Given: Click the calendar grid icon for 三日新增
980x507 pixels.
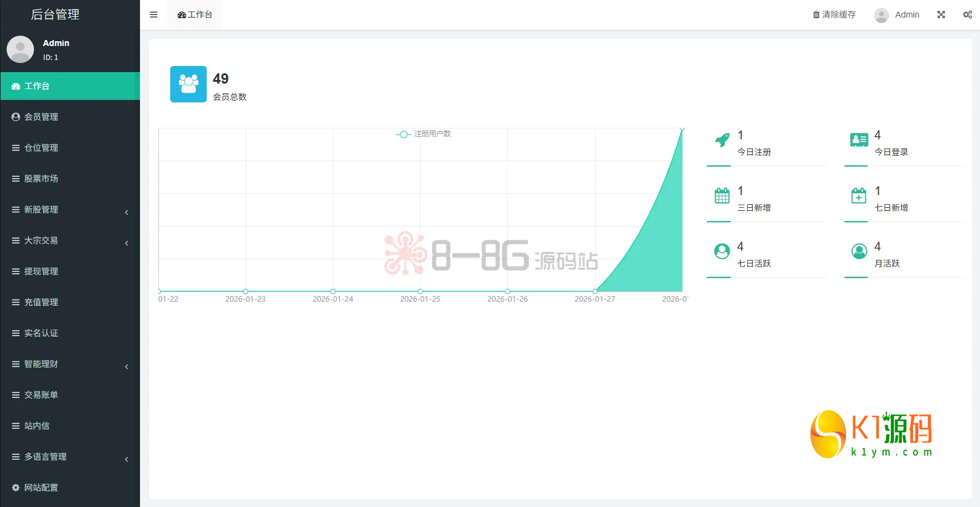Looking at the screenshot, I should [722, 196].
